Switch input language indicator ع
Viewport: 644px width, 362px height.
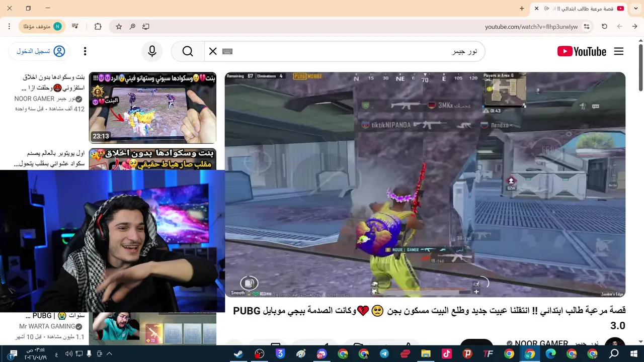click(56, 354)
